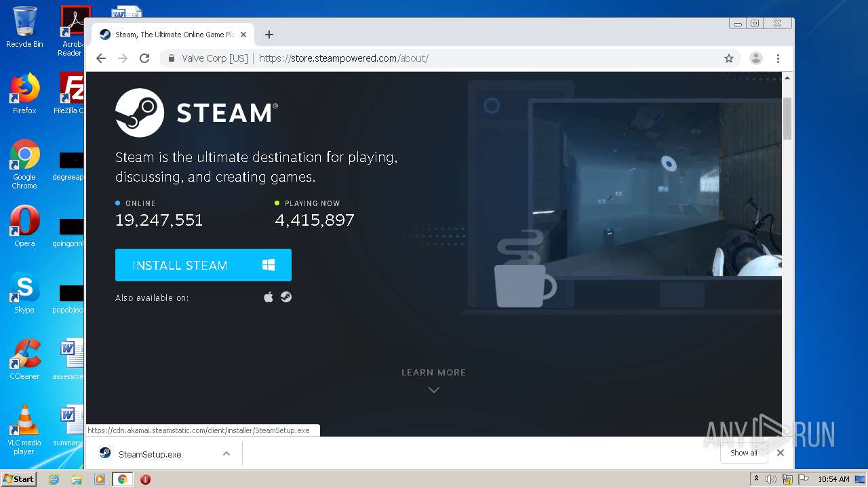Click the Portal game screenshot image
The width and height of the screenshot is (868, 488).
tap(656, 189)
